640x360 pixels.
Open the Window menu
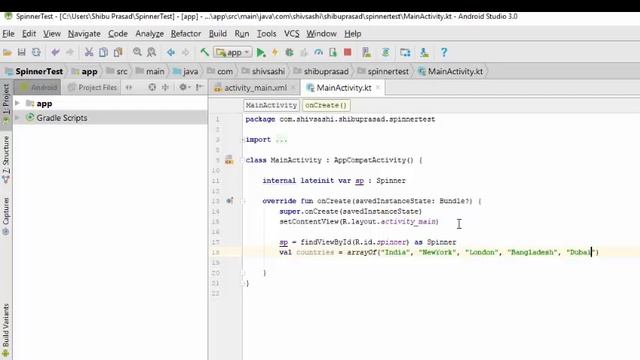tap(321, 34)
